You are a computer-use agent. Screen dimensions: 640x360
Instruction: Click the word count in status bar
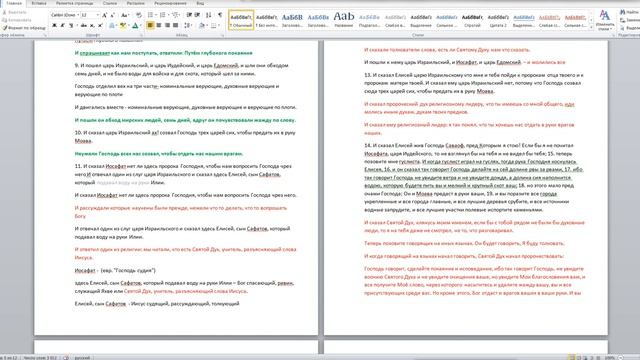40,358
